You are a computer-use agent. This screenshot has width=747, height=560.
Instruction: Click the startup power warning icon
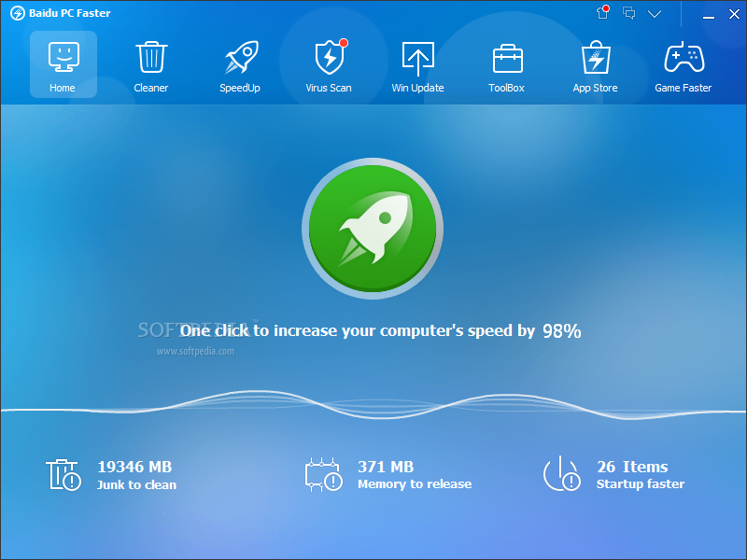[562, 474]
